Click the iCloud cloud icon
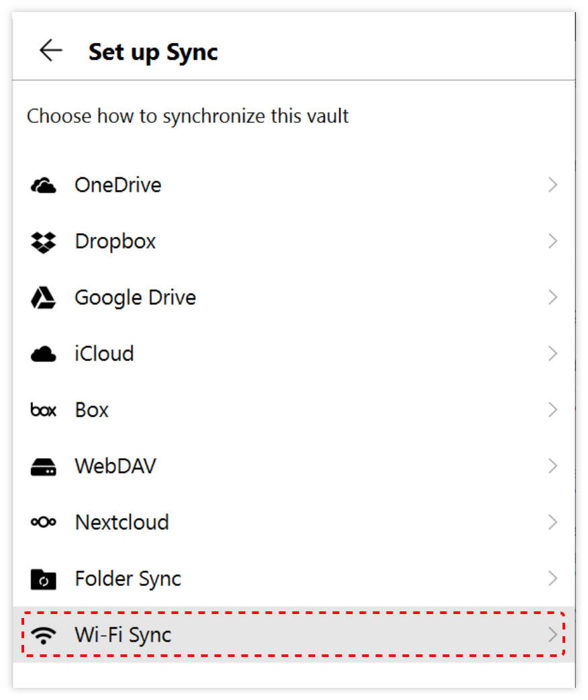Screen dimensions: 588x700 43,355
